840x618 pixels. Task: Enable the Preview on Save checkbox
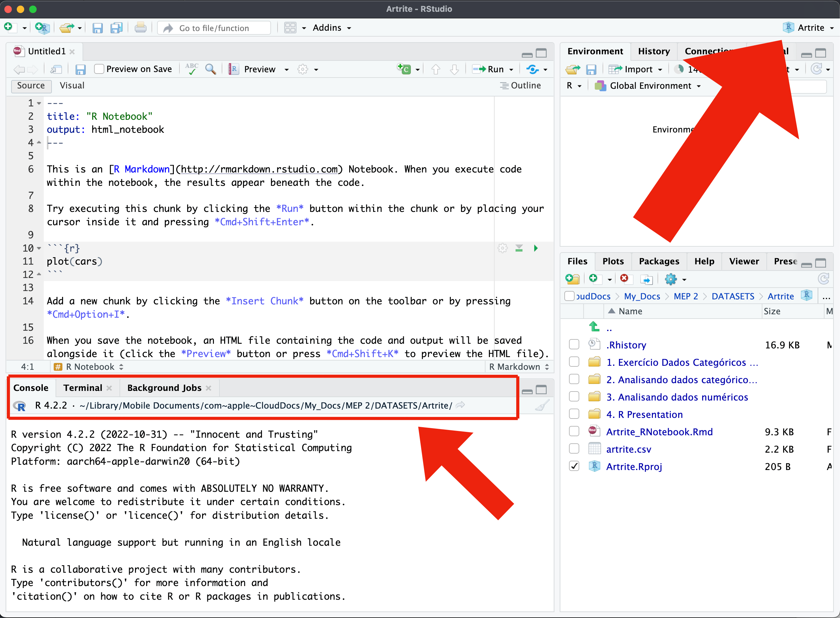99,69
